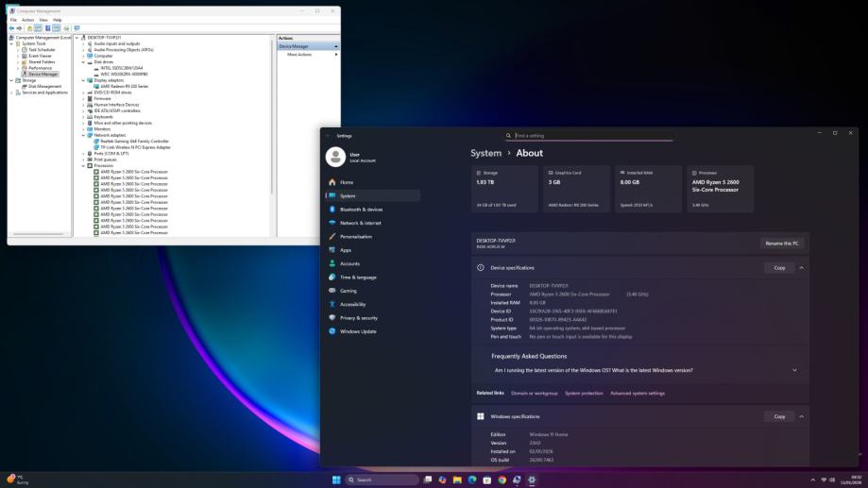Click the Privacy & security shield icon
The height and width of the screenshot is (488, 868).
pyautogui.click(x=332, y=318)
